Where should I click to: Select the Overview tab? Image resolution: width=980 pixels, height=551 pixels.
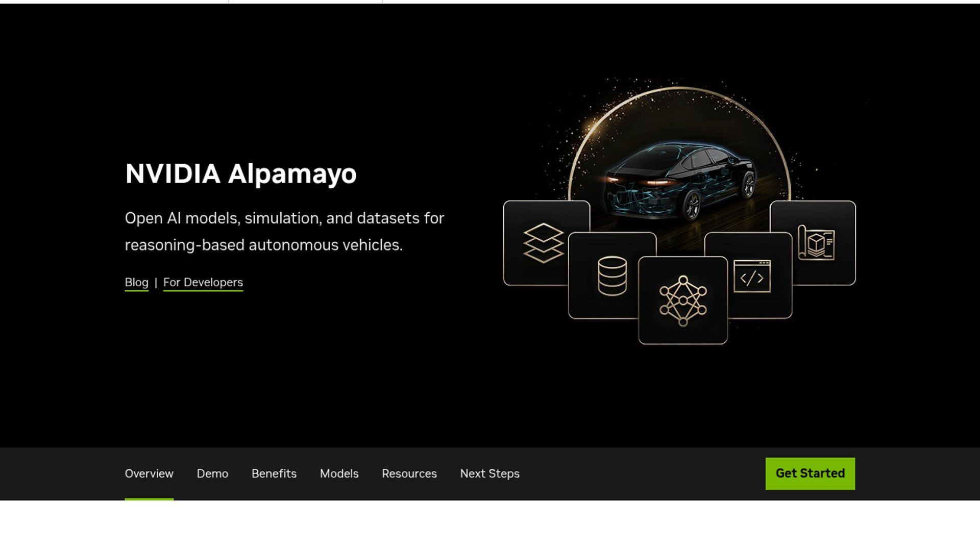(149, 473)
